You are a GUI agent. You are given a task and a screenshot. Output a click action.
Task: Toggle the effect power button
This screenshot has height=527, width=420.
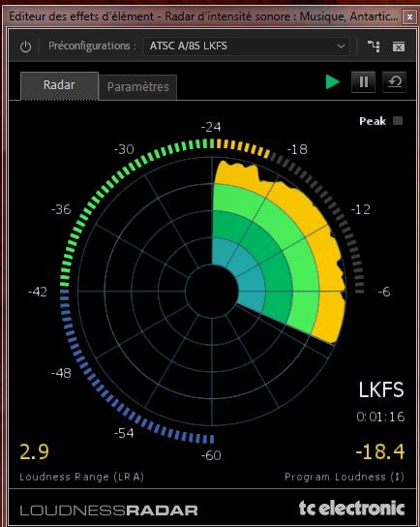(25, 46)
